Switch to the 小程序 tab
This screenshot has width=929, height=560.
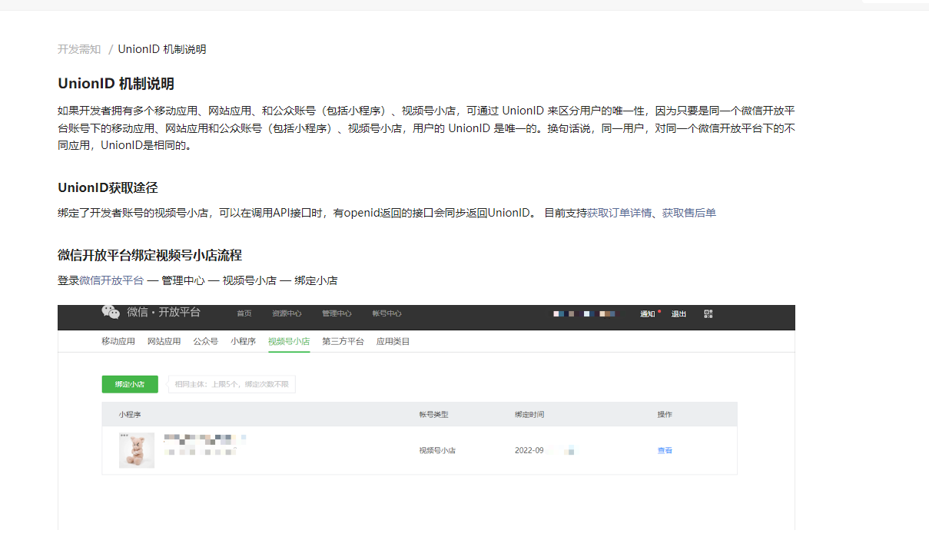tap(243, 341)
